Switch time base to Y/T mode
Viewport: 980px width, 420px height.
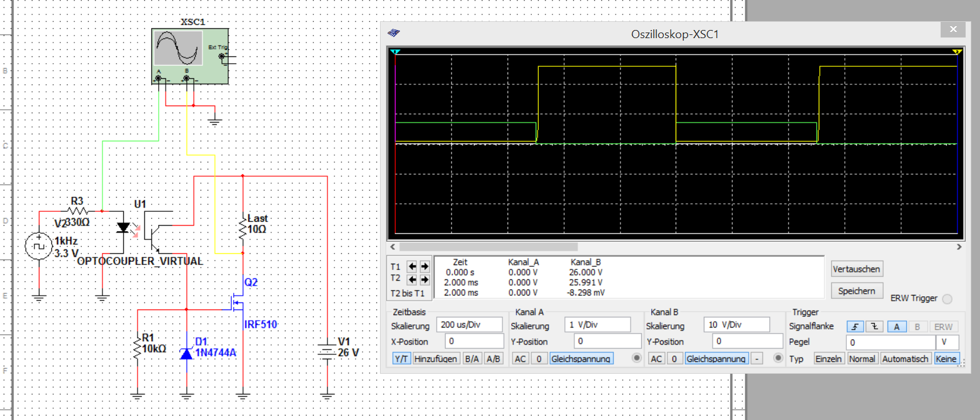401,359
